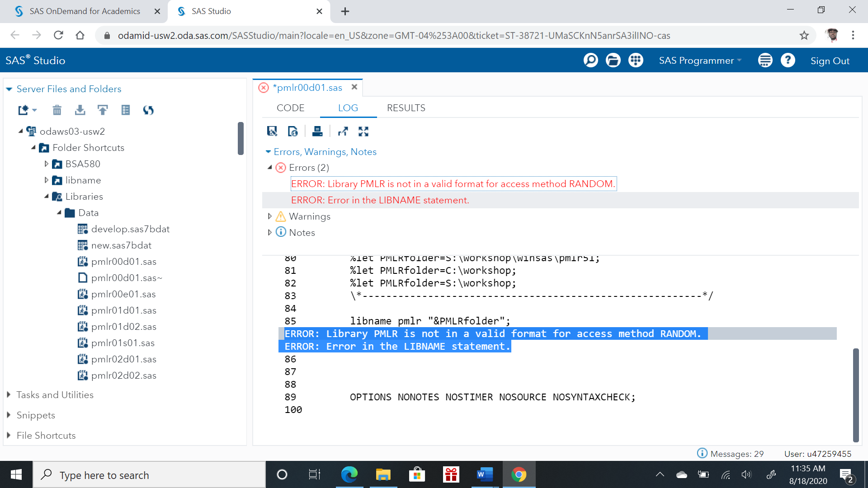Collapse the Errors section
This screenshot has width=868, height=488.
(x=270, y=168)
